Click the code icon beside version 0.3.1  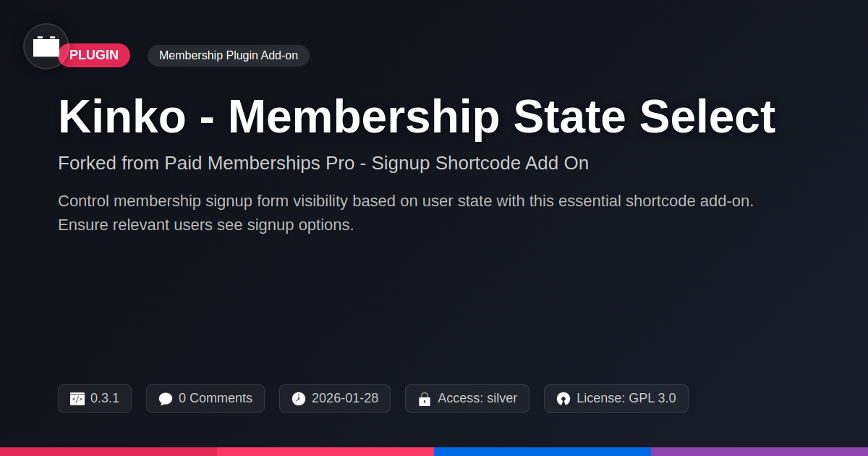pos(77,399)
